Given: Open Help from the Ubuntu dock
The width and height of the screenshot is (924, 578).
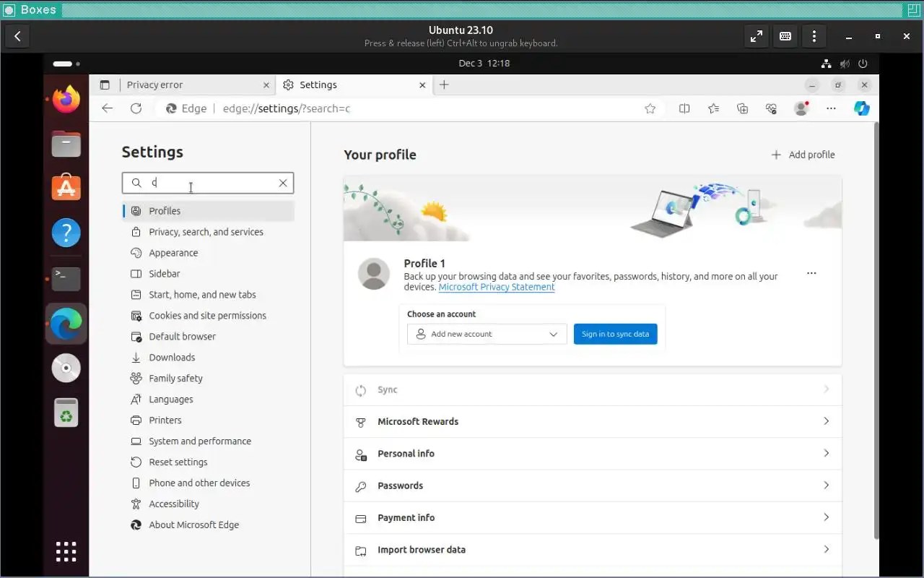Looking at the screenshot, I should pos(66,233).
